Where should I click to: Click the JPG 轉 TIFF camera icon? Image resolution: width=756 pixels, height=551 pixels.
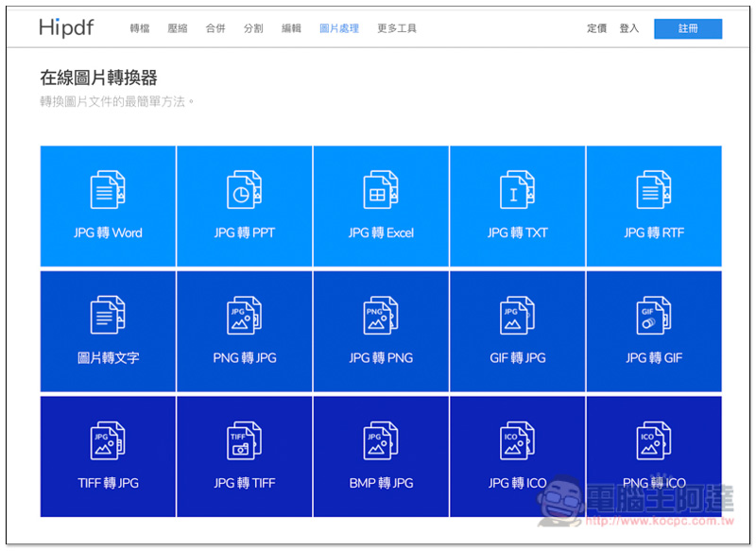click(245, 440)
